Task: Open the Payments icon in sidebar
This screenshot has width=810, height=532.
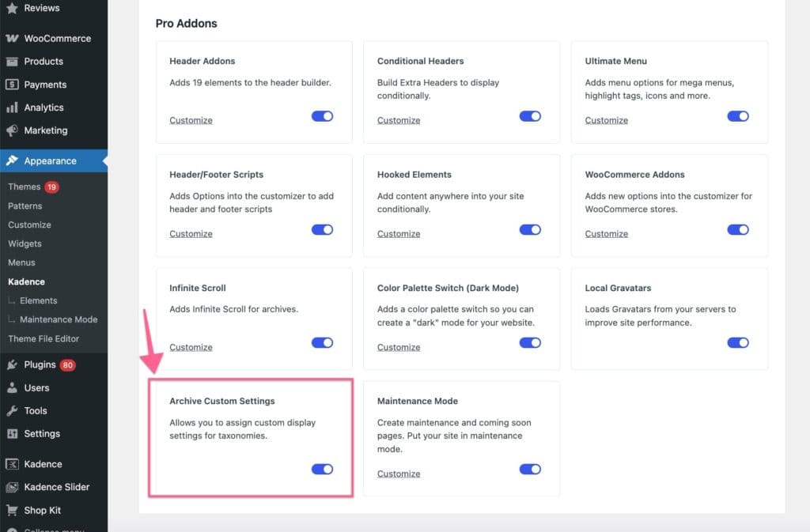Action: 11,85
